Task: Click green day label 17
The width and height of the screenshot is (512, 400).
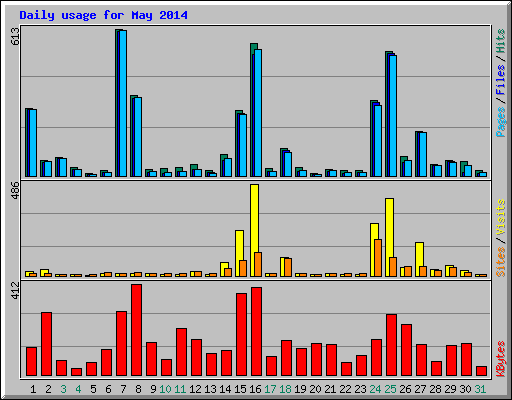Action: [x=270, y=389]
